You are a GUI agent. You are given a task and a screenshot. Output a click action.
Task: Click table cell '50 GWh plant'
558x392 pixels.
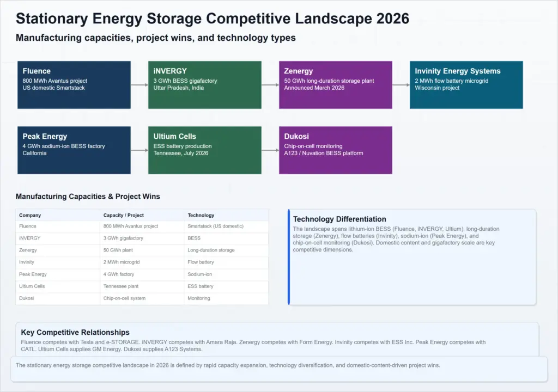tap(142, 250)
